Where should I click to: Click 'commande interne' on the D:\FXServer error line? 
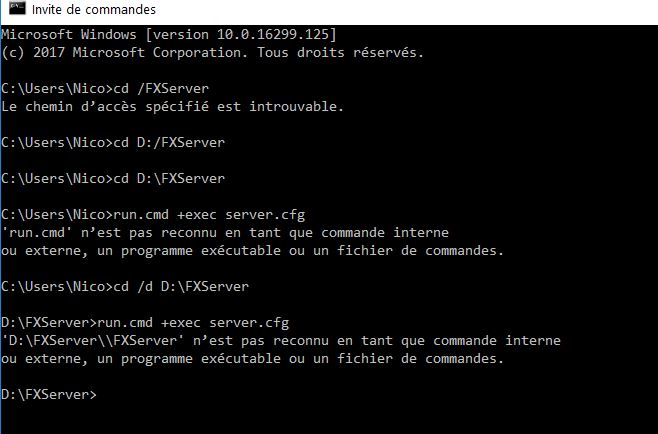pos(497,340)
